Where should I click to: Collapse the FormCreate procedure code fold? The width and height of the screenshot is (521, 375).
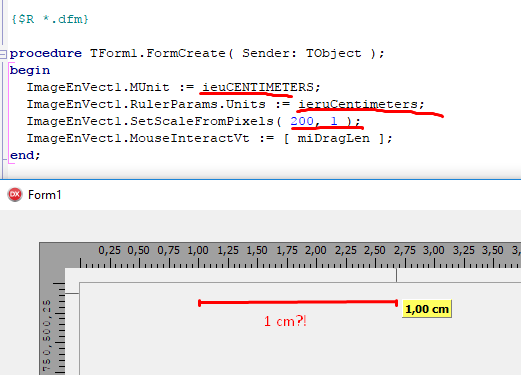(3, 54)
